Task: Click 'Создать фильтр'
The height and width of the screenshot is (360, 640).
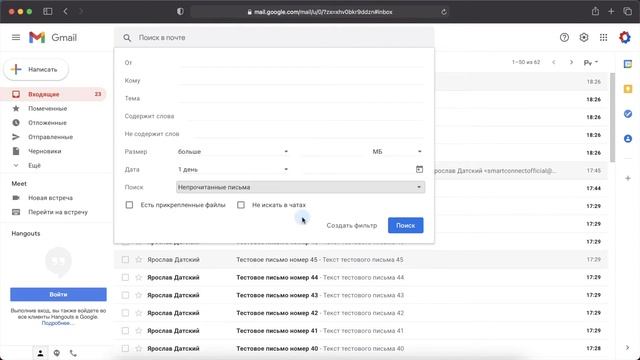Action: click(x=351, y=225)
